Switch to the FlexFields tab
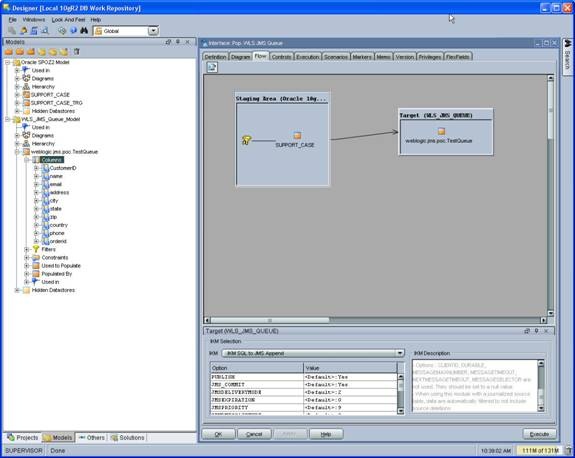The image size is (575, 458). tap(458, 57)
